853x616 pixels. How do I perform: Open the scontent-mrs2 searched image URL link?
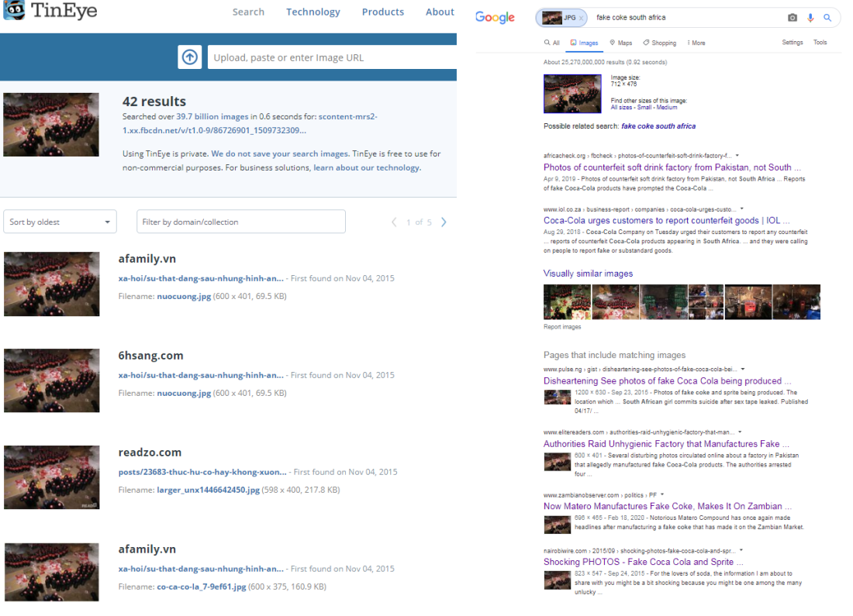click(250, 123)
